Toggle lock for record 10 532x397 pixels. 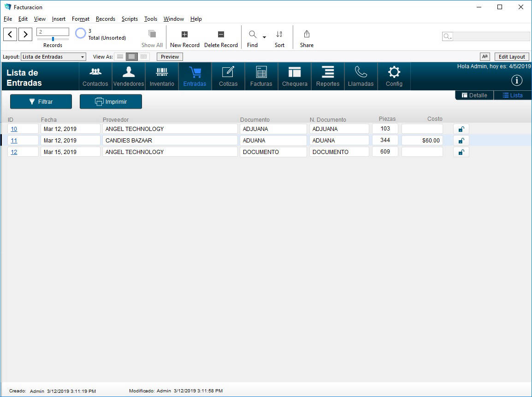[x=461, y=129]
